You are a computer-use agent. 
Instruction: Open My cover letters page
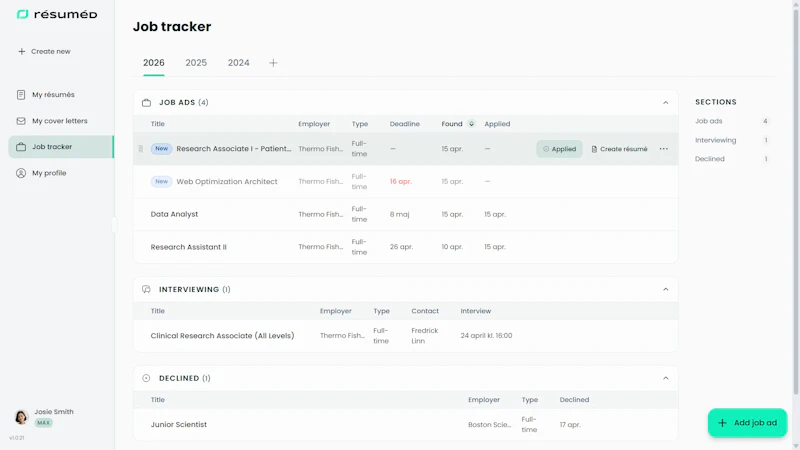pyautogui.click(x=61, y=121)
